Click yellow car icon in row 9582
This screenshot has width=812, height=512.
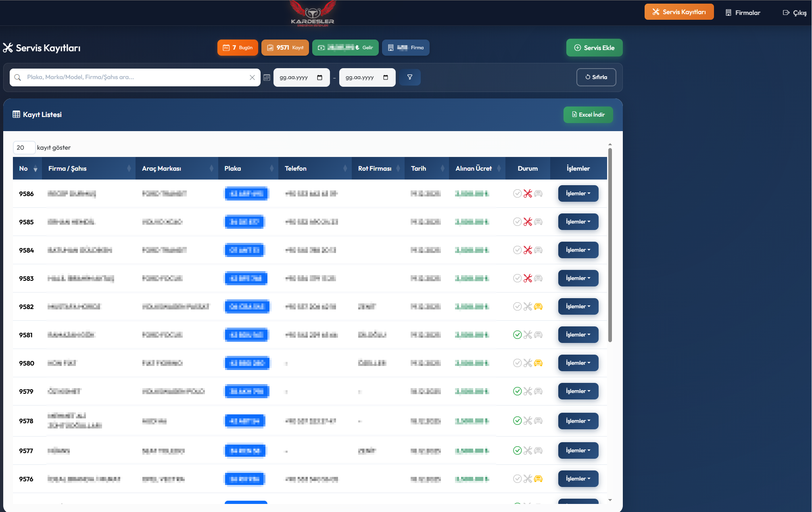pyautogui.click(x=538, y=307)
